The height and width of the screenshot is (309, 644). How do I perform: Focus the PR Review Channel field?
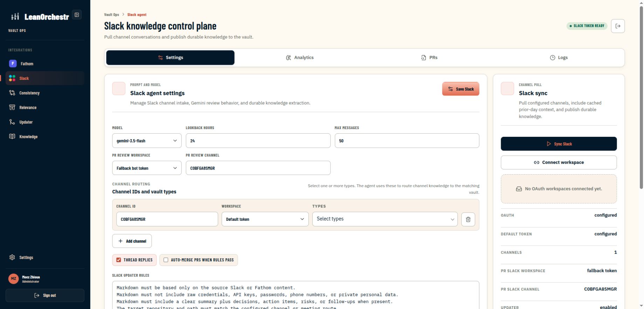(x=258, y=168)
